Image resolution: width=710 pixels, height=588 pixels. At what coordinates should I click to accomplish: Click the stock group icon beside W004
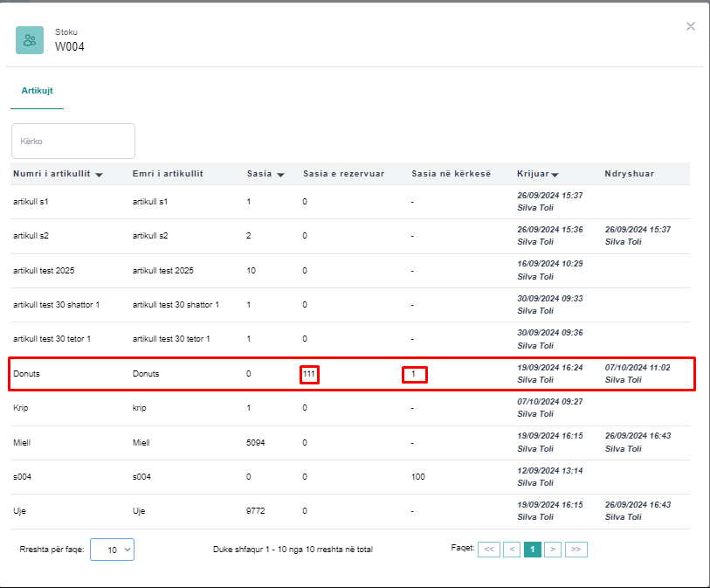[x=30, y=40]
